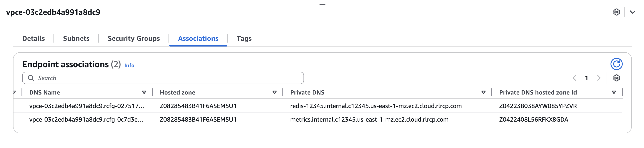Image resolution: width=644 pixels, height=148 pixels.
Task: Collapse the endpoint details panel chevron
Action: pyautogui.click(x=632, y=12)
